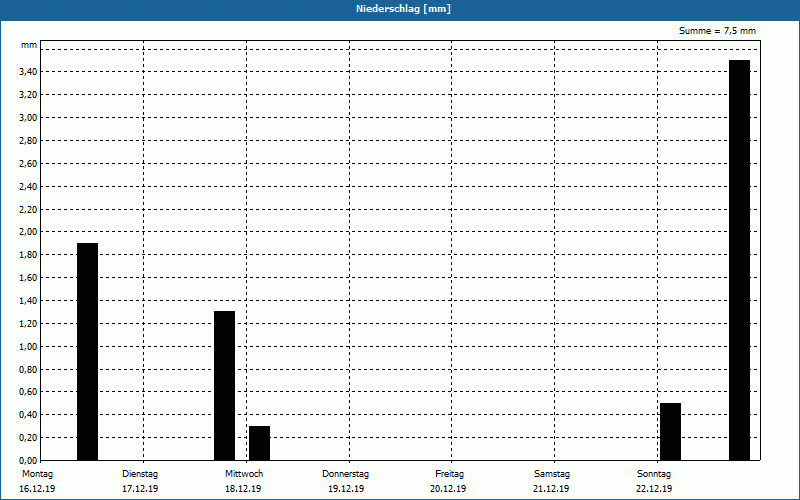This screenshot has width=800, height=500.
Task: Click the 2,80 y-axis value
Action: click(28, 141)
